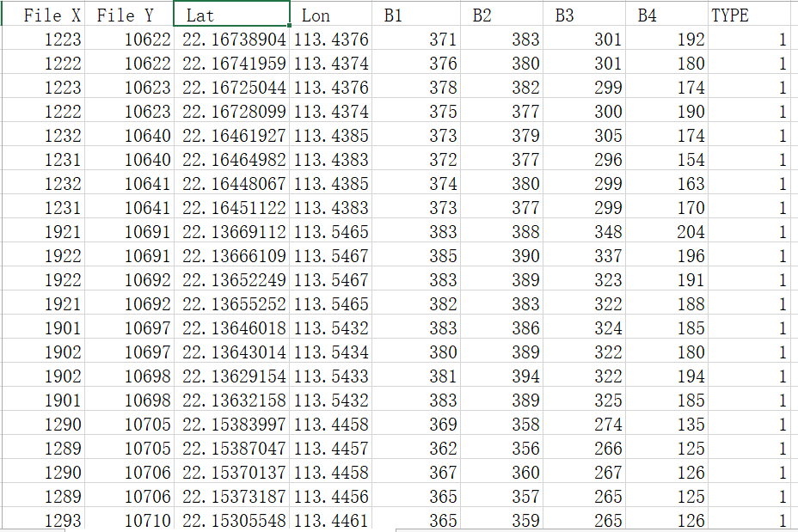Select B1 value 362
The width and height of the screenshot is (798, 532).
(416, 448)
